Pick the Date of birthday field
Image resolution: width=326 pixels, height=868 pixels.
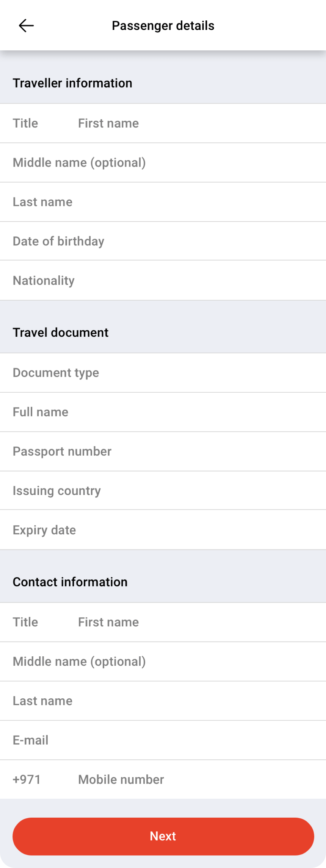click(x=163, y=241)
